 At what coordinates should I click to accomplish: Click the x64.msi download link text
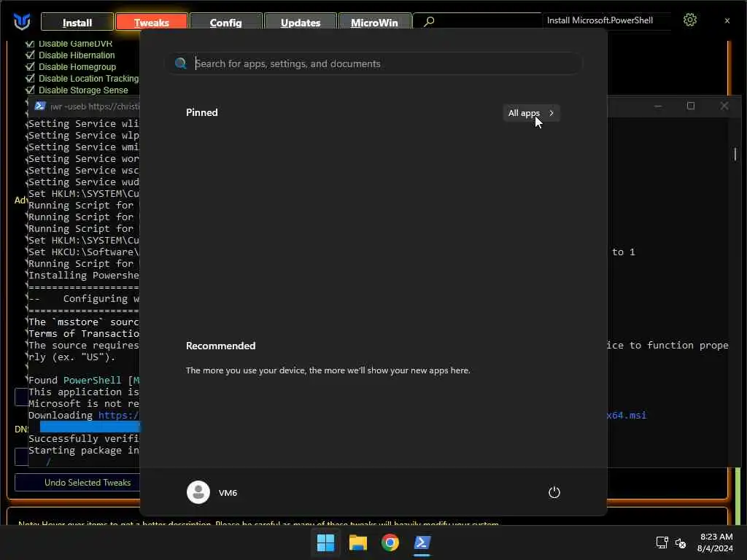click(x=627, y=415)
